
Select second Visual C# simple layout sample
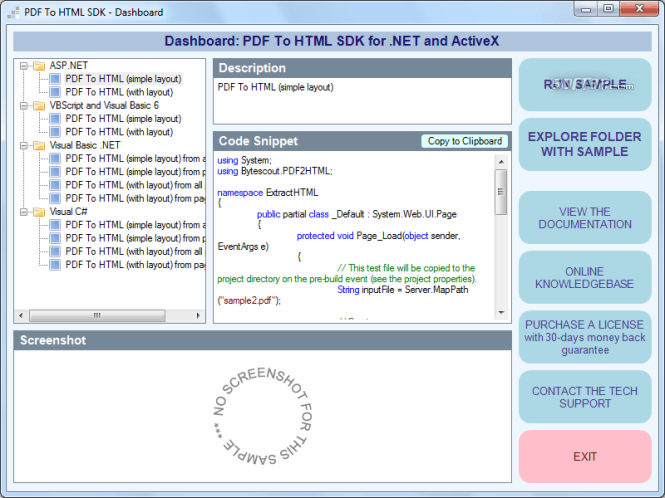135,238
